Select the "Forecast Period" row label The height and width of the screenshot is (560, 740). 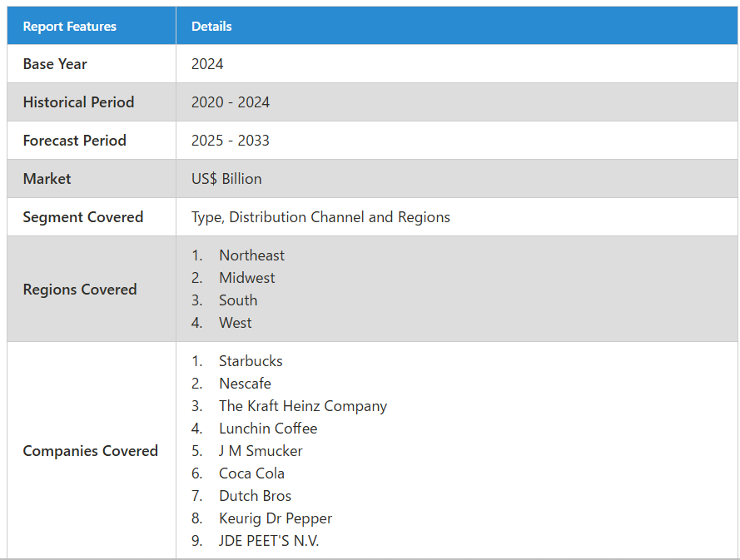pos(75,141)
